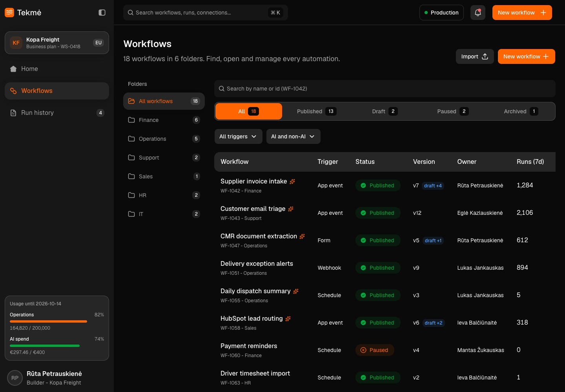Image resolution: width=565 pixels, height=392 pixels.
Task: Open the Kopa Freight workspace switcher
Action: pyautogui.click(x=57, y=43)
